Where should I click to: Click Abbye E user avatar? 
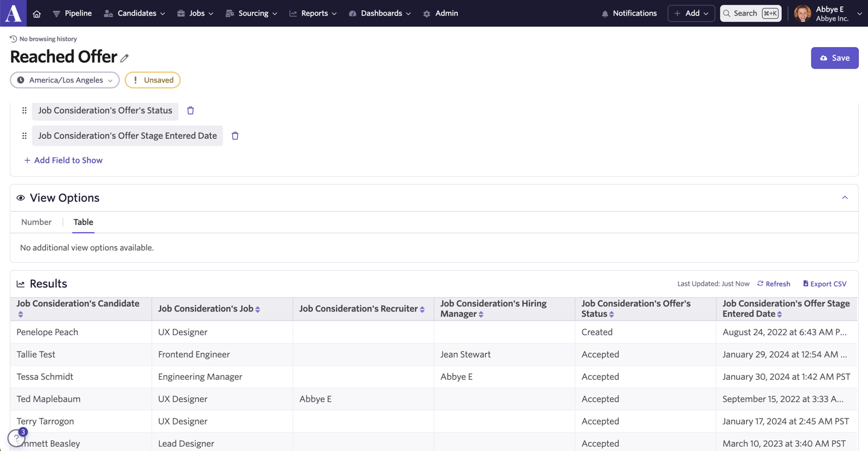802,13
